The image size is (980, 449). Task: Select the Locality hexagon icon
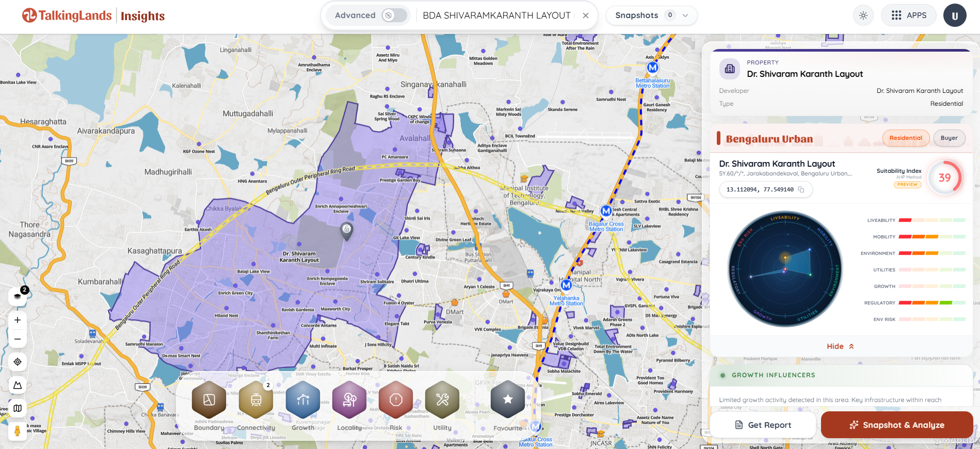point(349,400)
